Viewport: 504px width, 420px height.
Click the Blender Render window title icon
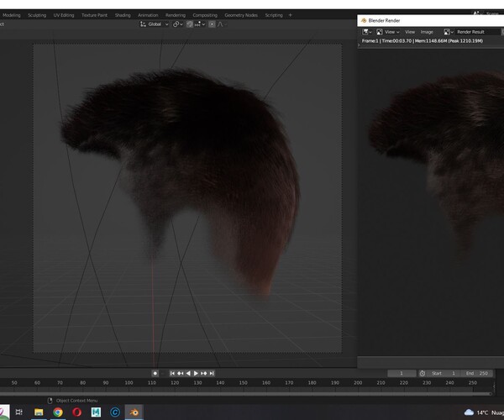[x=364, y=20]
